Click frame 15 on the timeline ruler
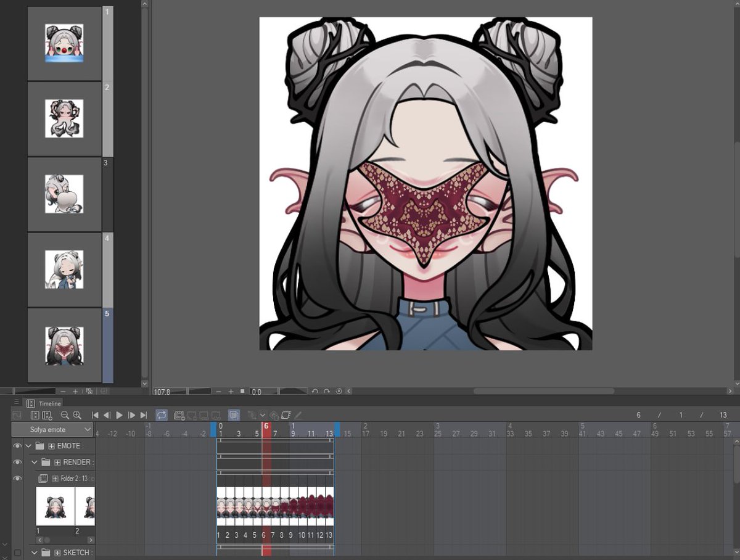Viewport: 740px width, 560px height. pos(347,434)
